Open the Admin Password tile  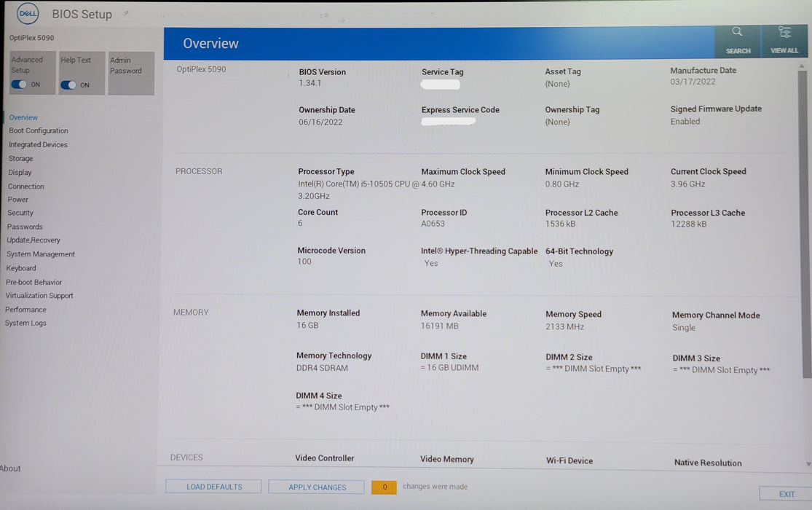(x=131, y=73)
